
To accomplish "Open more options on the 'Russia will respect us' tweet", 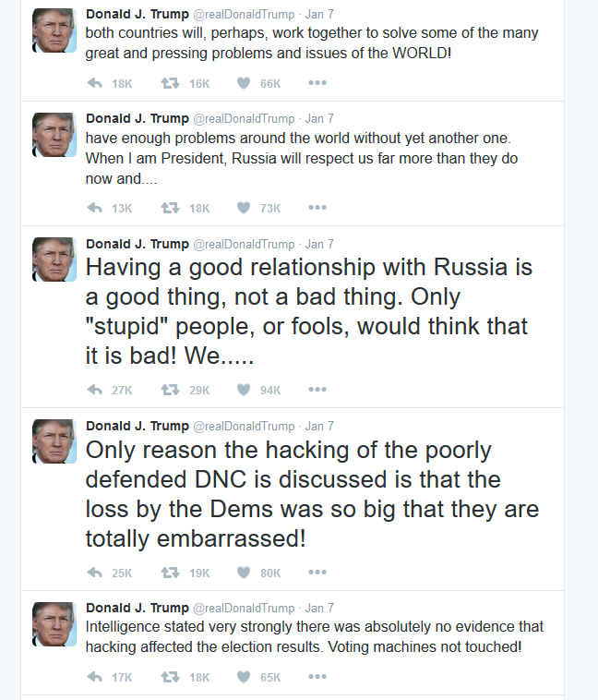I will (x=317, y=208).
